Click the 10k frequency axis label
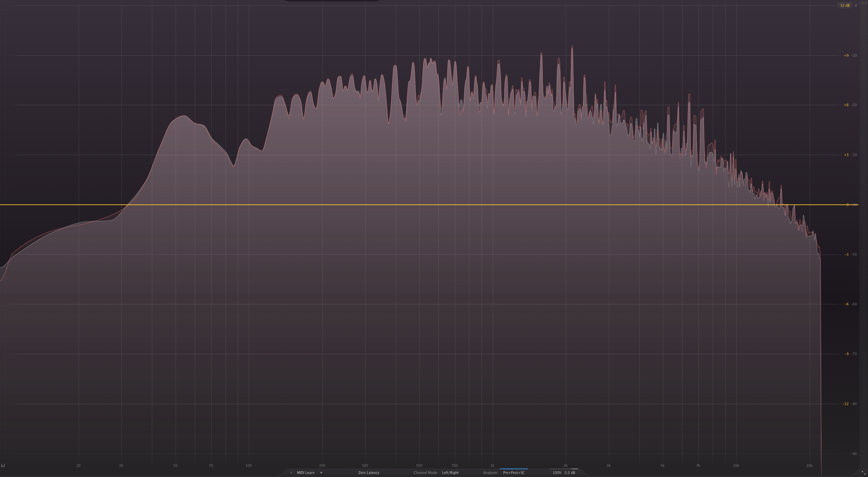The width and height of the screenshot is (868, 477). [736, 465]
